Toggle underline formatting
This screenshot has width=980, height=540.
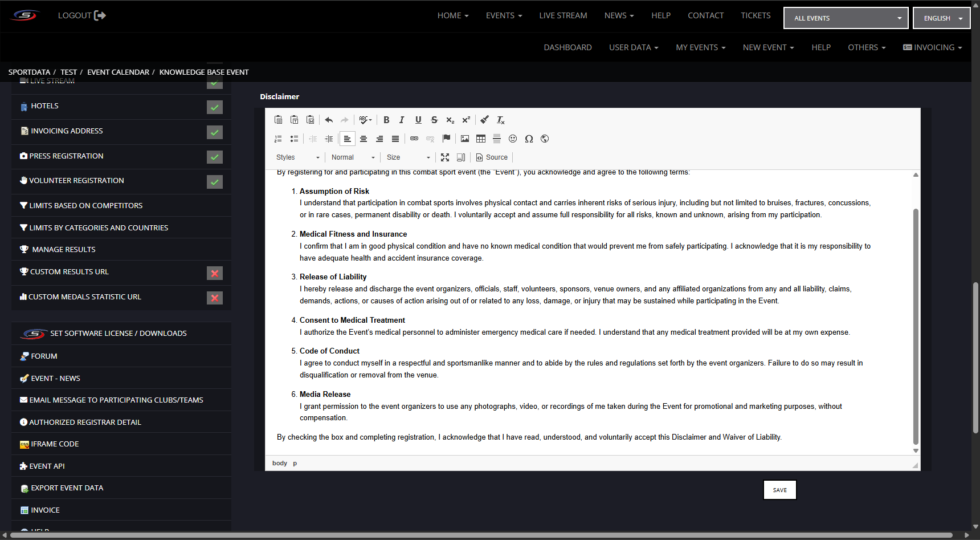click(418, 120)
